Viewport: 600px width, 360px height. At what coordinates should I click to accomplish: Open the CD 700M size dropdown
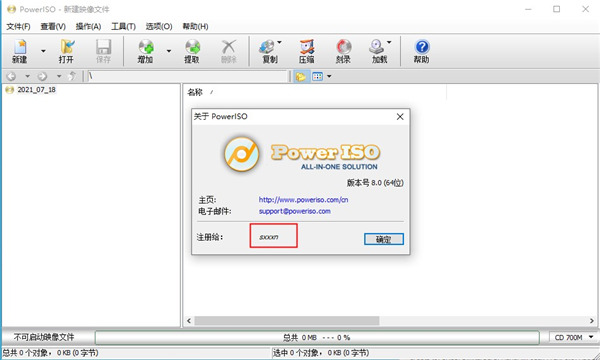(x=574, y=337)
